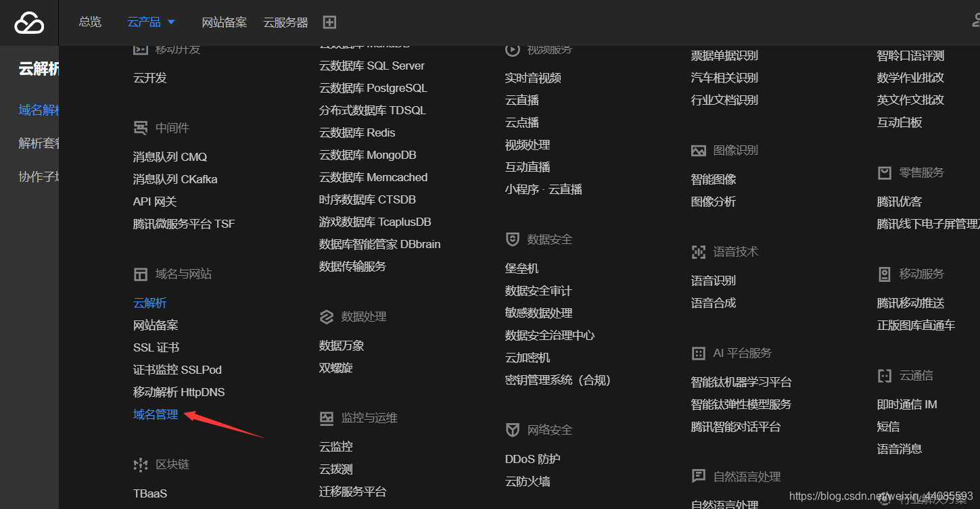980x509 pixels.
Task: Click the 语音技术 section icon
Action: tap(698, 251)
